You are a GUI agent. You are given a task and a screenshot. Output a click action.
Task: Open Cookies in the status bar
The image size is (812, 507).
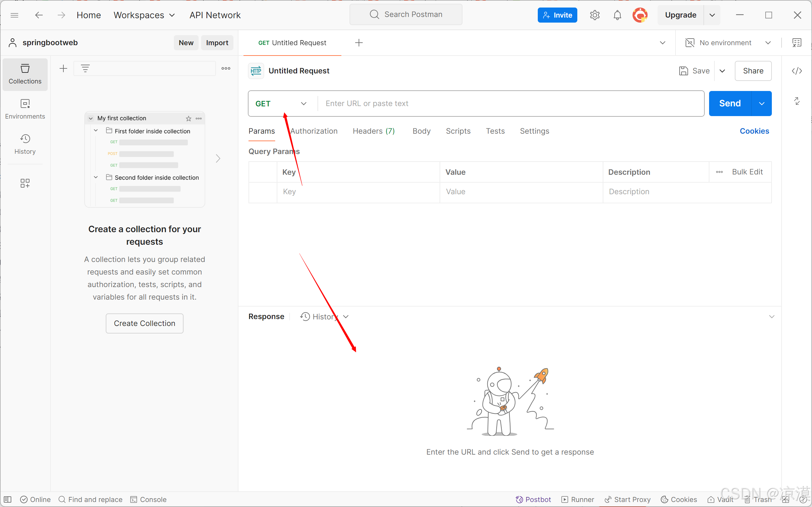679,499
